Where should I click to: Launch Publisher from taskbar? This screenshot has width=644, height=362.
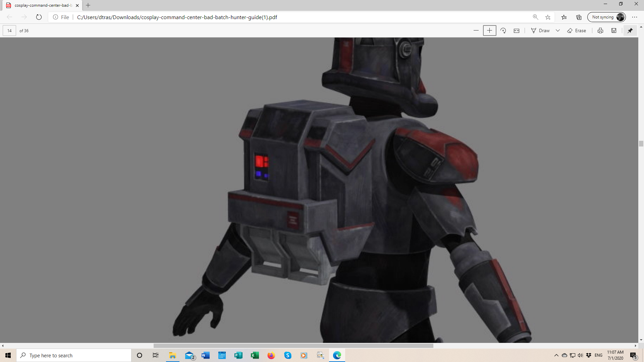(x=238, y=355)
